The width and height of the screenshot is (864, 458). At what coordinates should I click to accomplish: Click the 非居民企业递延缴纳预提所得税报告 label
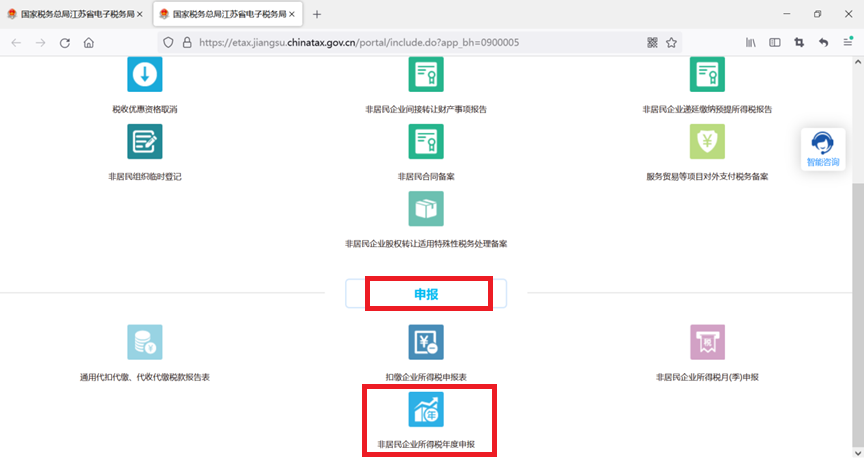point(707,110)
